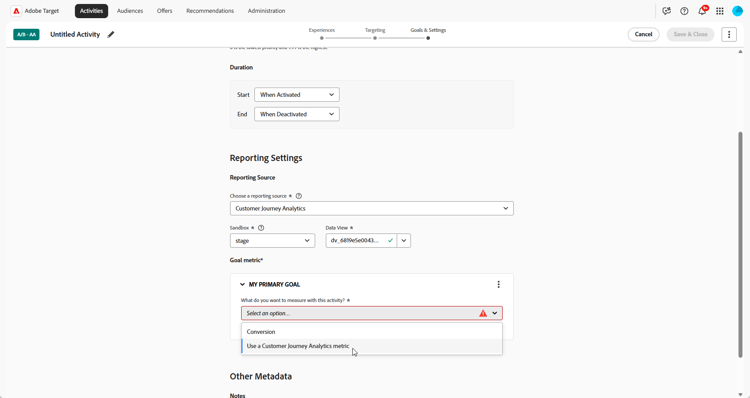Click the A/B - AA activity type badge
The height and width of the screenshot is (398, 750).
coord(26,34)
